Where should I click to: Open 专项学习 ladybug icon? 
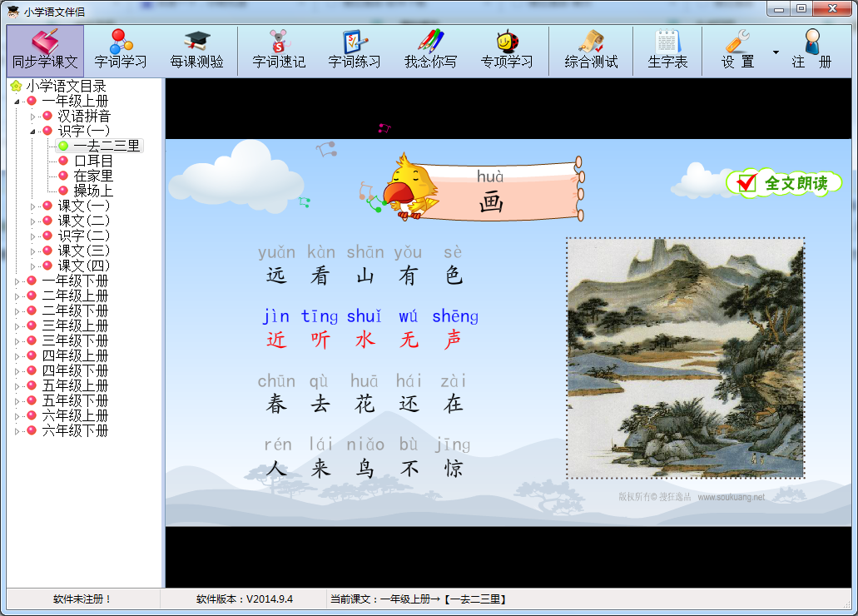[x=507, y=50]
